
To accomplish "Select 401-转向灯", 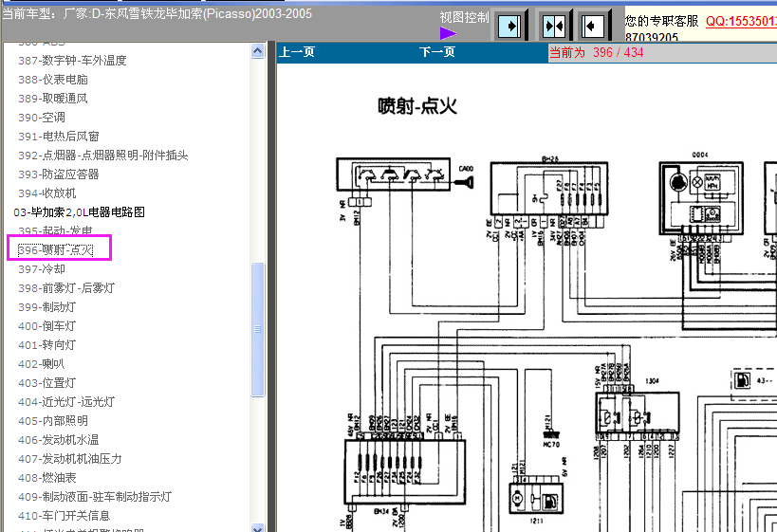I will [x=47, y=345].
